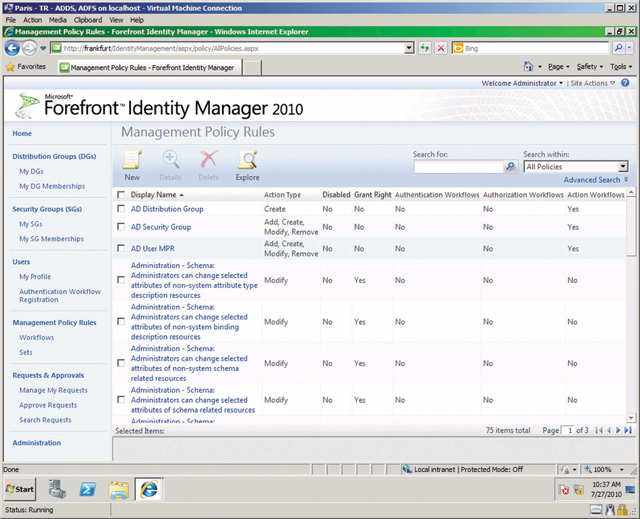Click the policy list scrollbar down arrow
Image resolution: width=640 pixels, height=519 pixels.
(x=631, y=418)
